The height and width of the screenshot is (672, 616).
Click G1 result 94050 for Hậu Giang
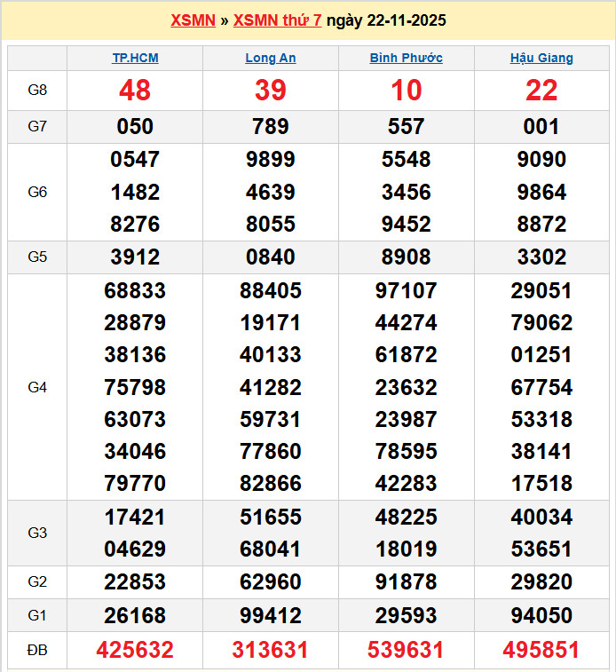coord(541,615)
